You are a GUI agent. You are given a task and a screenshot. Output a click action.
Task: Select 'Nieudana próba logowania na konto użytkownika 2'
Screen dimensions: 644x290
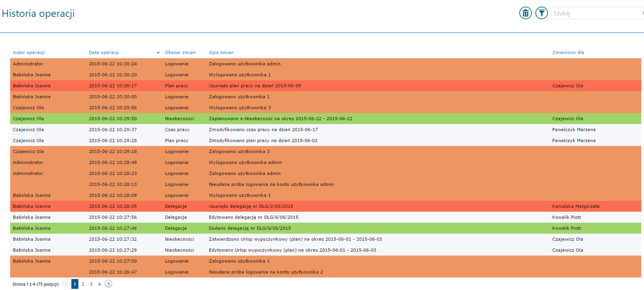click(x=266, y=272)
